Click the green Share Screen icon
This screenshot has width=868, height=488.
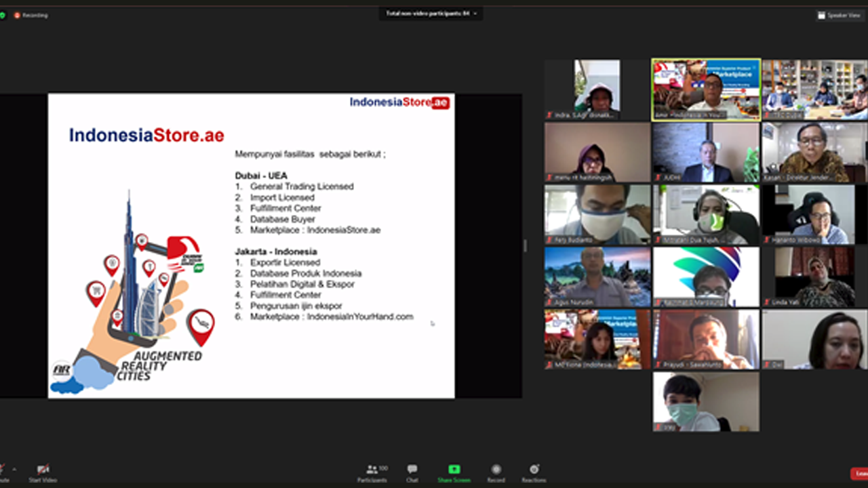tap(454, 469)
